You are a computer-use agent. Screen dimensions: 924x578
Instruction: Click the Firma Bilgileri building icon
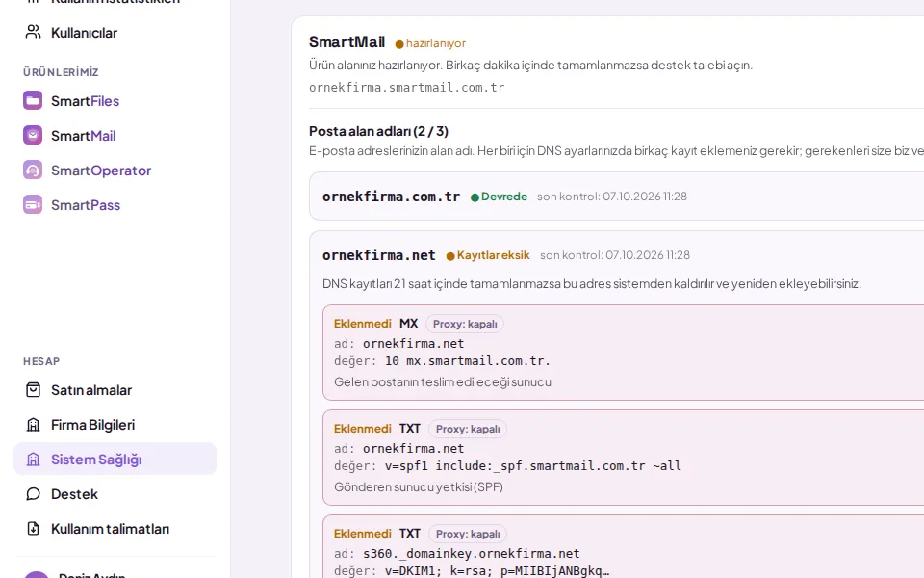coord(33,425)
